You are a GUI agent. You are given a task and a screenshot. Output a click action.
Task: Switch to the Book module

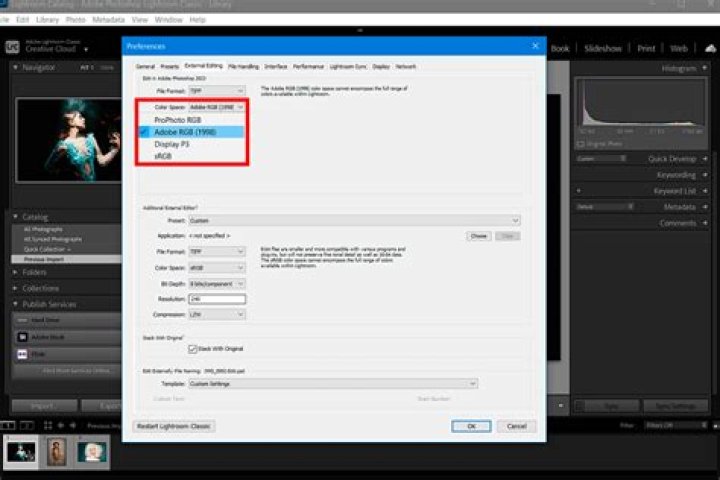(x=560, y=48)
